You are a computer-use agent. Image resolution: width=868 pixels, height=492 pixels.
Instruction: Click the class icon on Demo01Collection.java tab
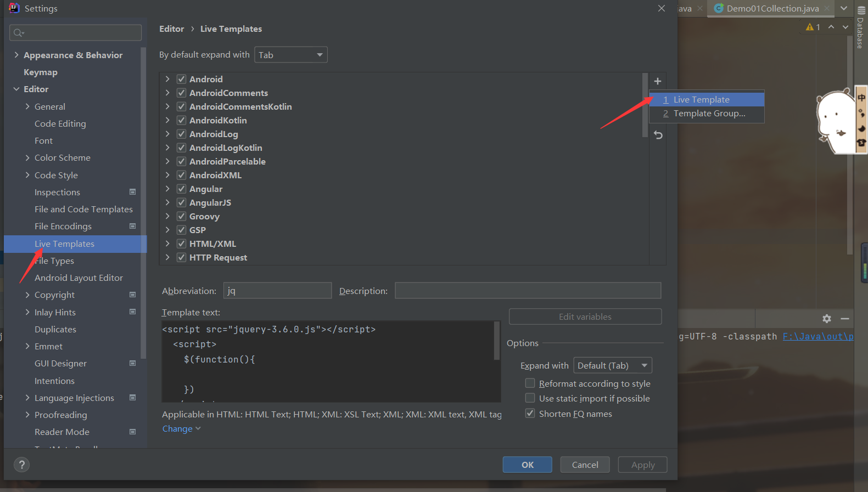click(x=718, y=8)
